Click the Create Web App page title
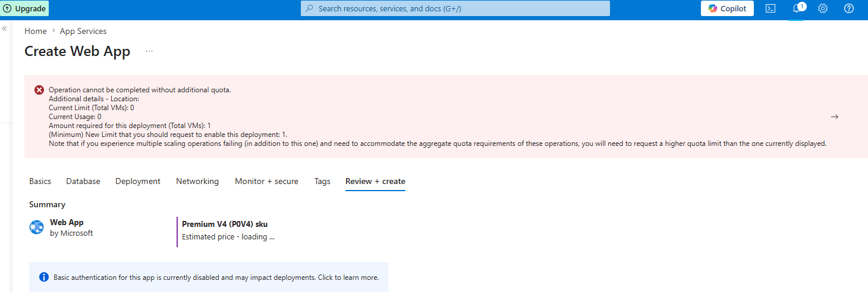 tap(77, 52)
